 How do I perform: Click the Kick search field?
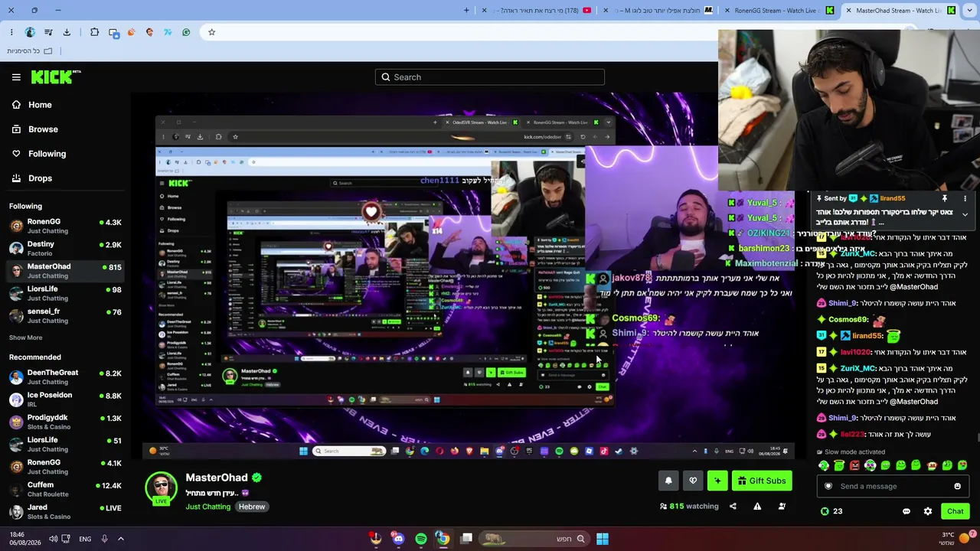490,77
